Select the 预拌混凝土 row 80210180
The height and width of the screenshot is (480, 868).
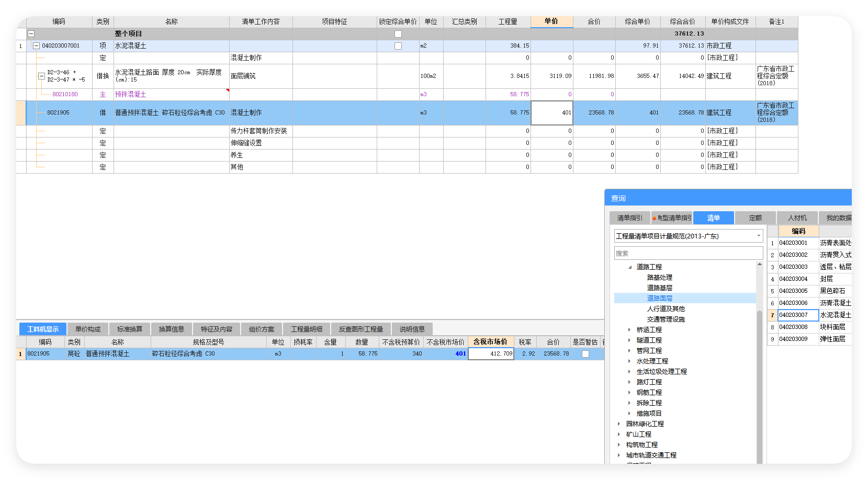(407, 95)
